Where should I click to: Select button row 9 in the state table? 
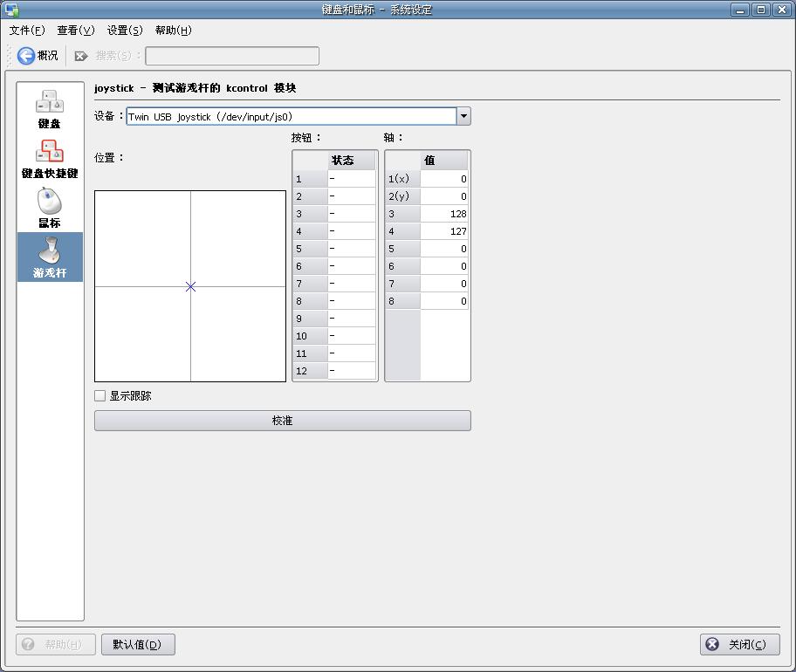[334, 319]
